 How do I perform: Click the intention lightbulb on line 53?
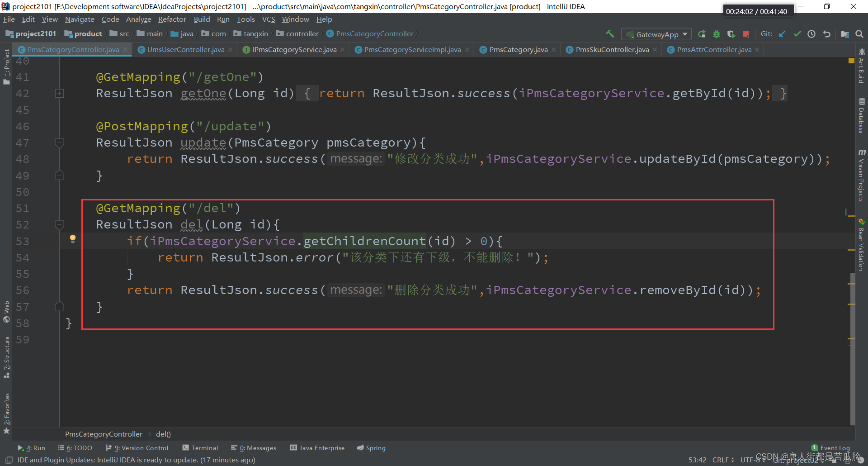click(x=73, y=239)
